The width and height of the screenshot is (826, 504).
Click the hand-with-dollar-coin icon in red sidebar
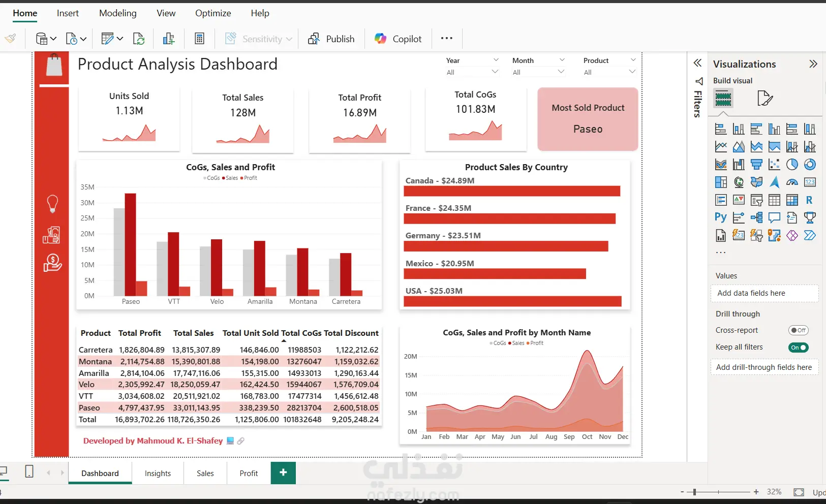pyautogui.click(x=52, y=263)
